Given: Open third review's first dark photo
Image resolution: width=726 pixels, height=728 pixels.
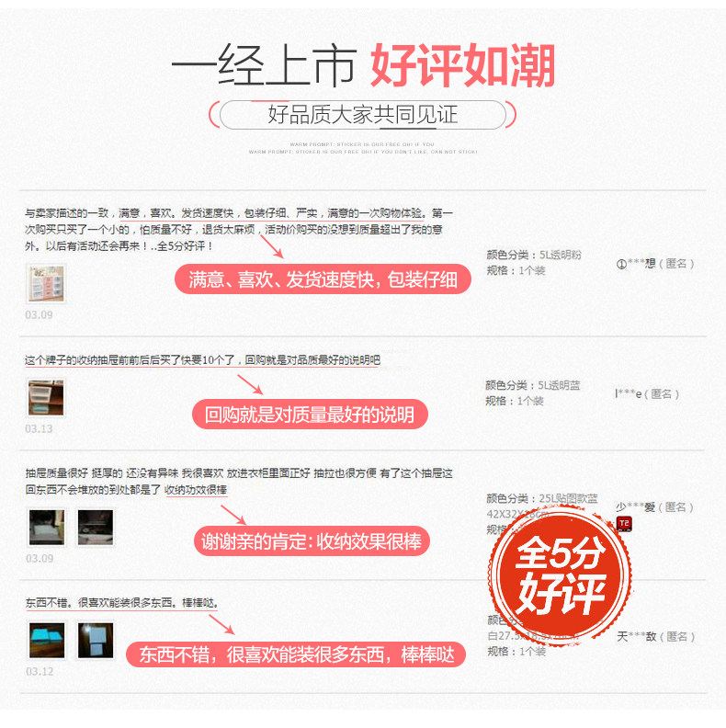Looking at the screenshot, I should (x=47, y=527).
